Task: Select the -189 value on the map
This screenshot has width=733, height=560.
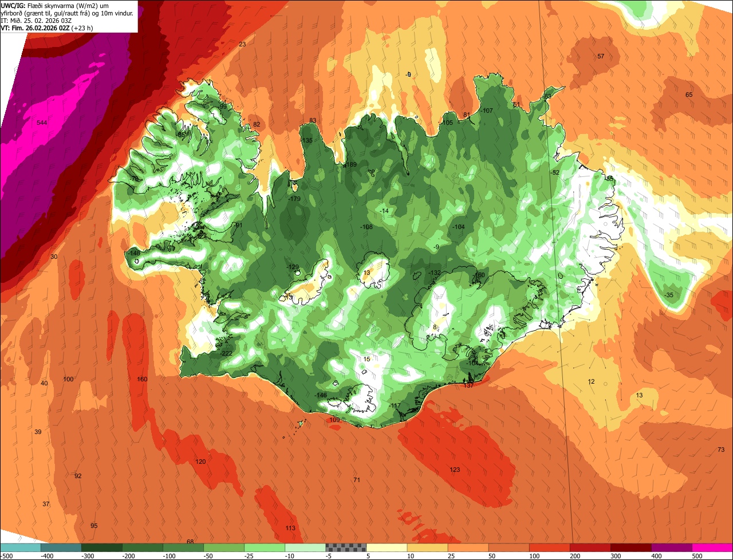Action: [350, 165]
